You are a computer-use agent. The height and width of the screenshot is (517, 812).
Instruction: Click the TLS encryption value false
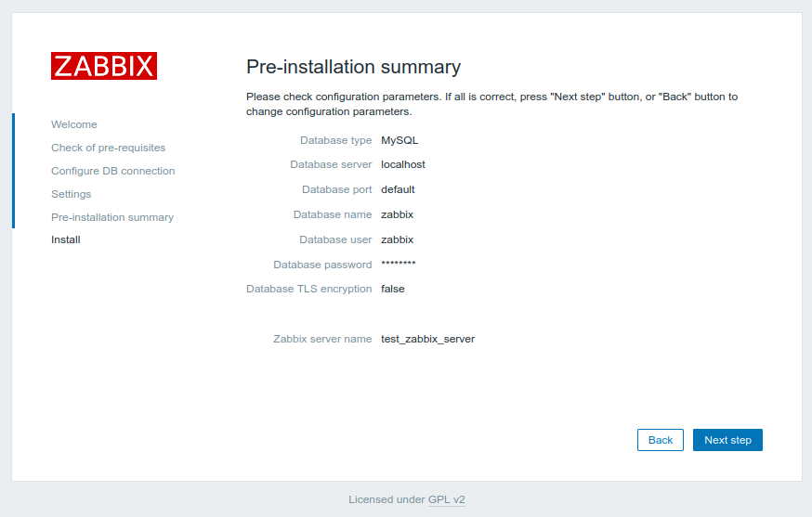pyautogui.click(x=393, y=289)
